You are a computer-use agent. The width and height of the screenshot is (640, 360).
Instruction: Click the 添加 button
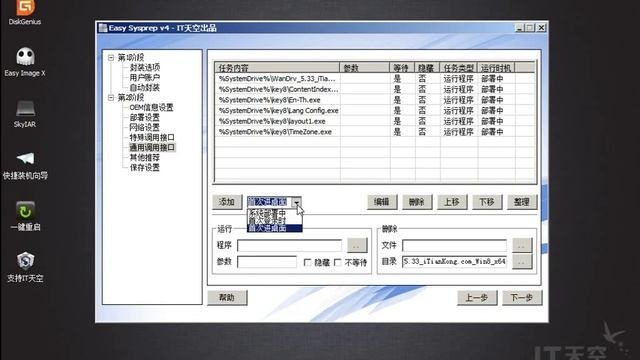coord(227,202)
